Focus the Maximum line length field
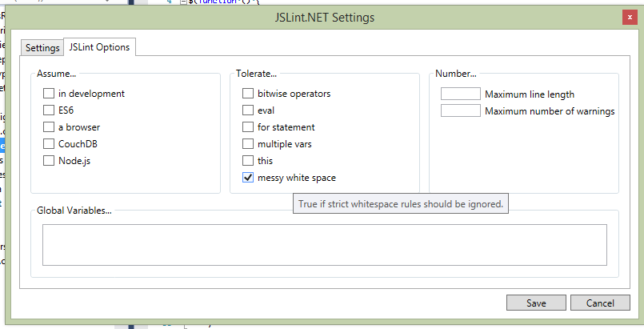 pyautogui.click(x=461, y=94)
